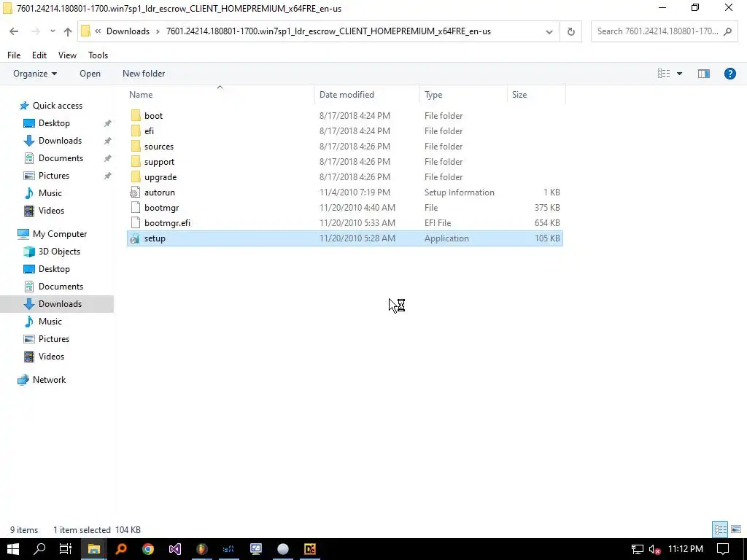
Task: Switch to large icons view in the status bar
Action: click(736, 529)
